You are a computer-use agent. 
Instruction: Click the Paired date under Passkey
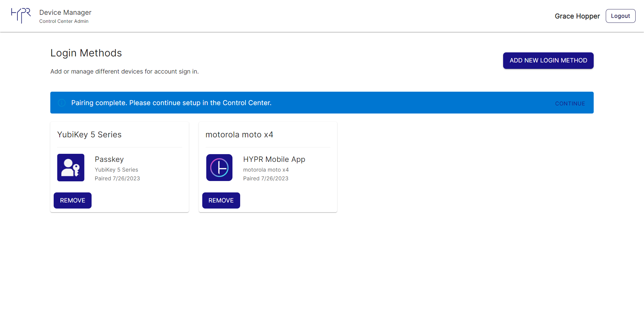coord(117,178)
